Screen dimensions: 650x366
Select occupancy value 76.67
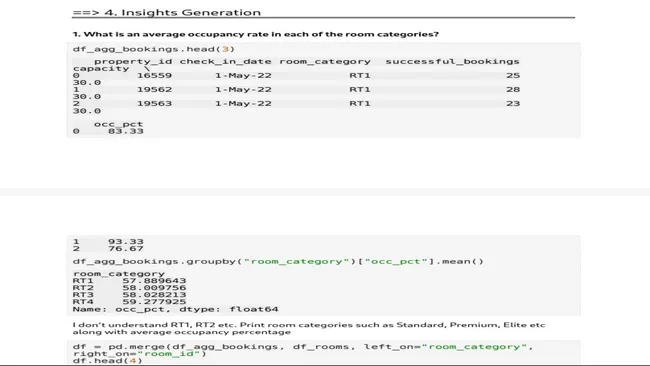pos(126,249)
